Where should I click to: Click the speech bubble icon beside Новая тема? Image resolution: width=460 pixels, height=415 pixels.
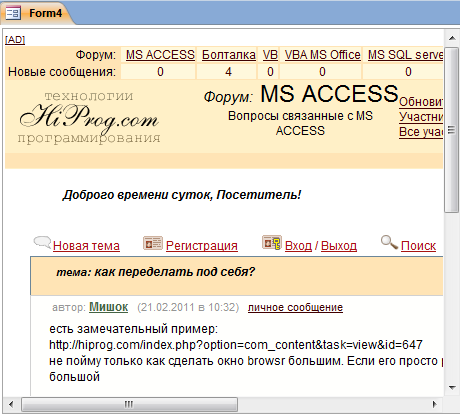click(42, 242)
